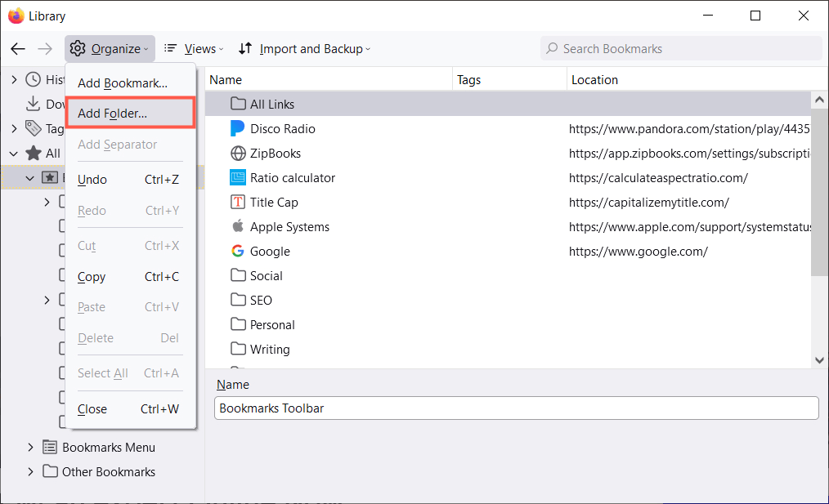Click the Name field containing Bookmarks Toolbar
Image resolution: width=829 pixels, height=504 pixels.
pyautogui.click(x=516, y=408)
